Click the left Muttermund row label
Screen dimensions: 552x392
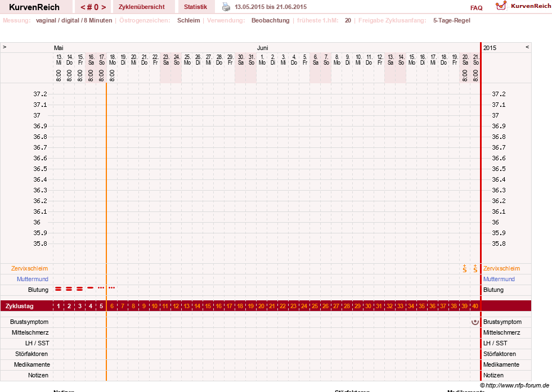(x=33, y=279)
